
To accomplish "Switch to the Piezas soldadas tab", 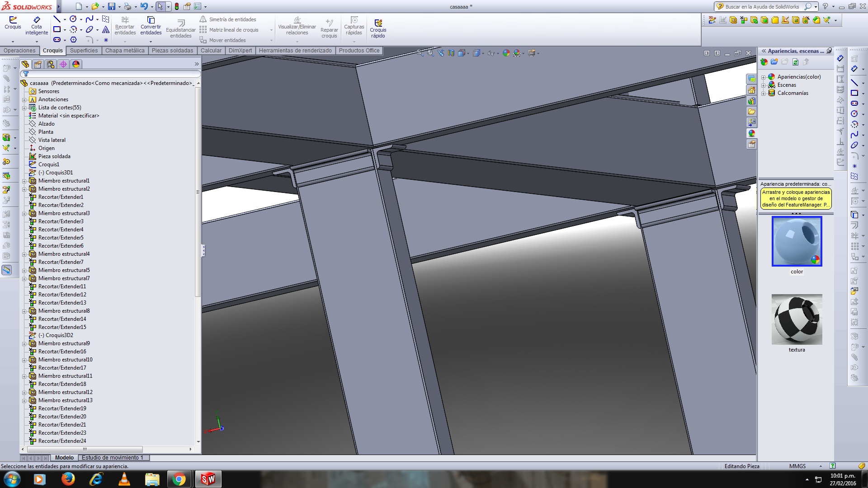I will (x=172, y=51).
